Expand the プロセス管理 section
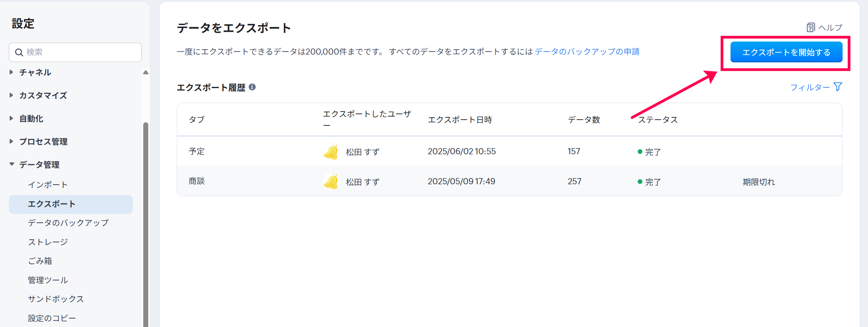The height and width of the screenshot is (327, 868). coord(12,142)
